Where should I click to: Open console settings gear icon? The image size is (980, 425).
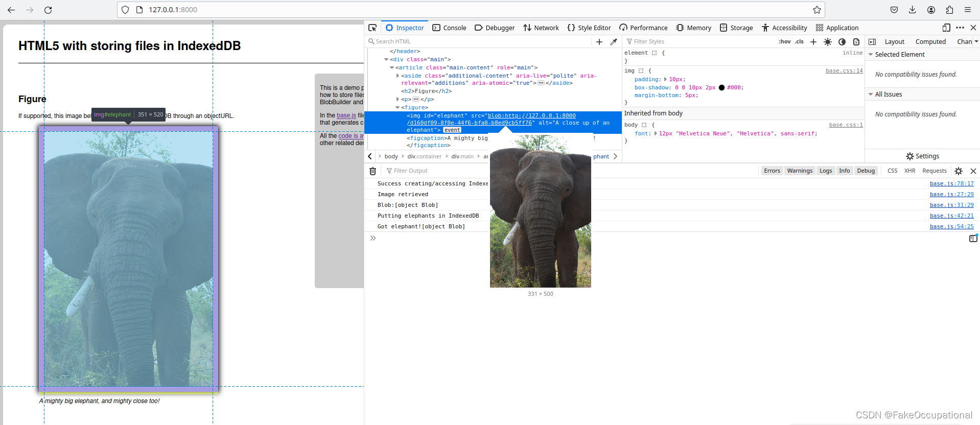(959, 171)
